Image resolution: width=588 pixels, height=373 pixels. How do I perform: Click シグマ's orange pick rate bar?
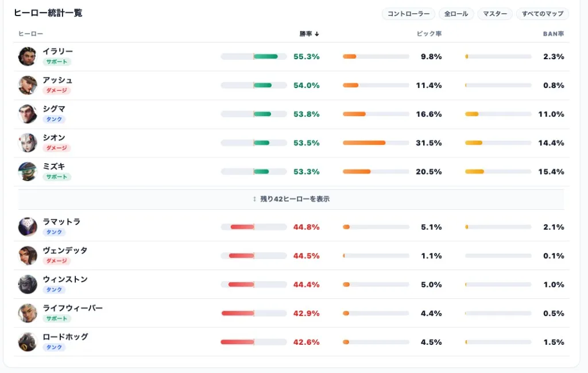pyautogui.click(x=354, y=114)
